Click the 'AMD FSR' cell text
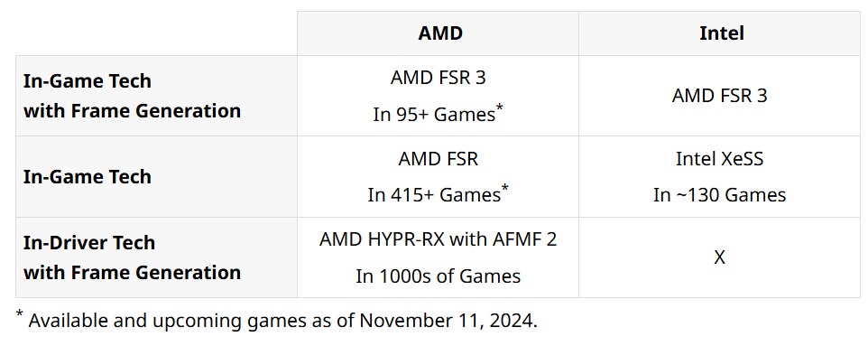 tap(438, 159)
